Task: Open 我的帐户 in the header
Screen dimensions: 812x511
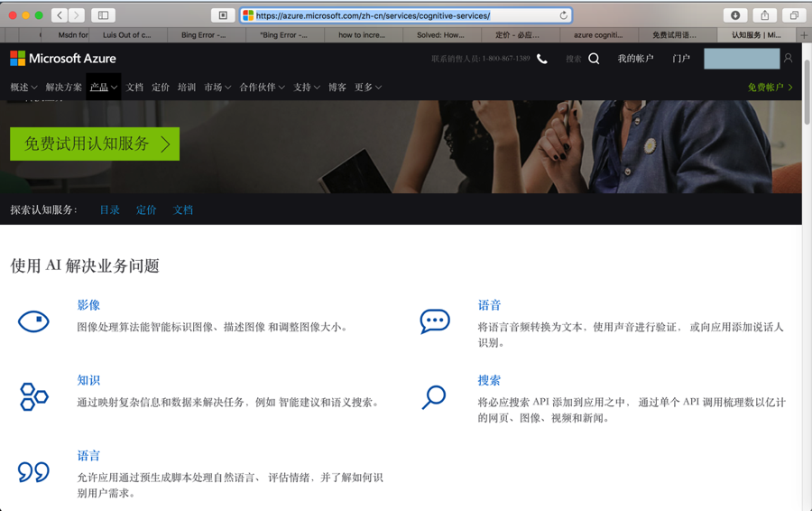Action: click(x=635, y=59)
